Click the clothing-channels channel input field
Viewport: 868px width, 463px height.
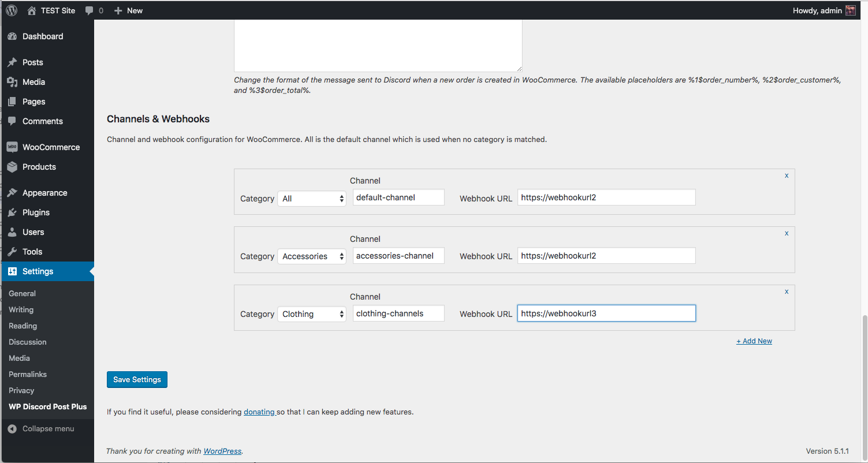pyautogui.click(x=398, y=313)
